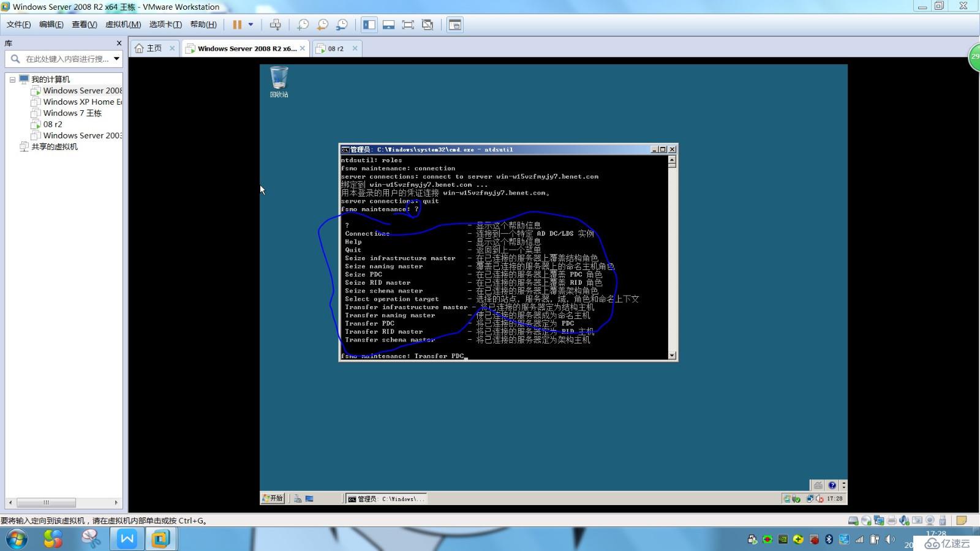Click the VMware network adapter status icon
The height and width of the screenshot is (551, 980).
[879, 520]
